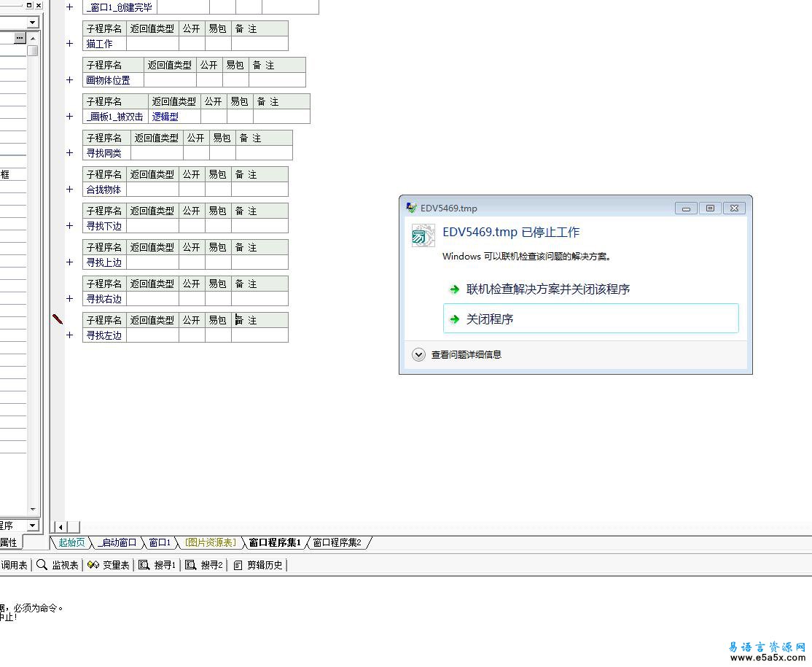Click the horizontal scrollbar left arrow
Screen dimensions: 812x667
60,527
